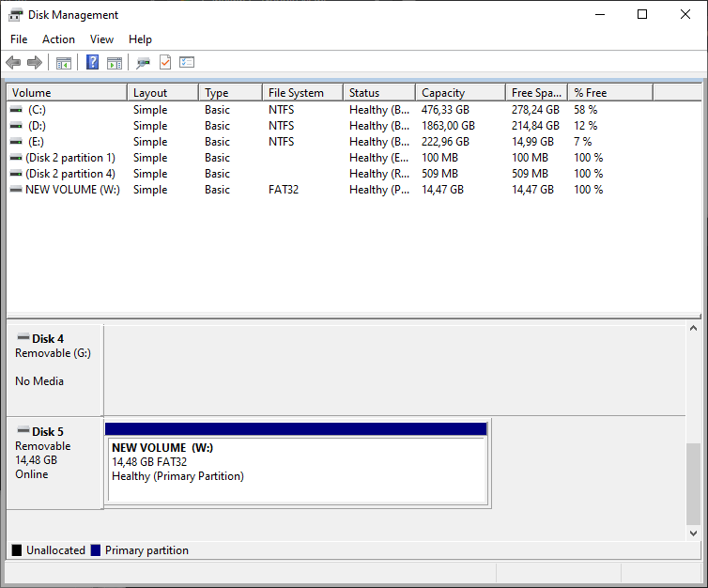The height and width of the screenshot is (588, 708).
Task: Click the scroll up arrow in disk pane
Action: point(694,329)
